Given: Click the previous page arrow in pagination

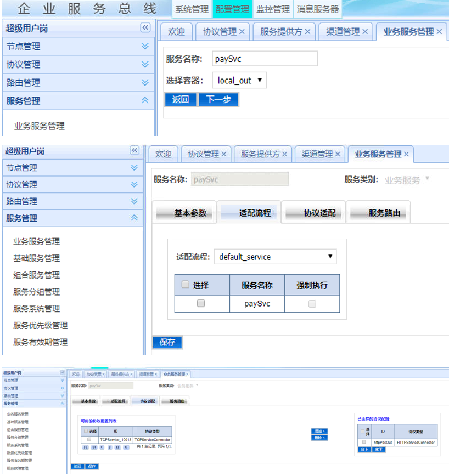Looking at the screenshot, I should [102, 447].
